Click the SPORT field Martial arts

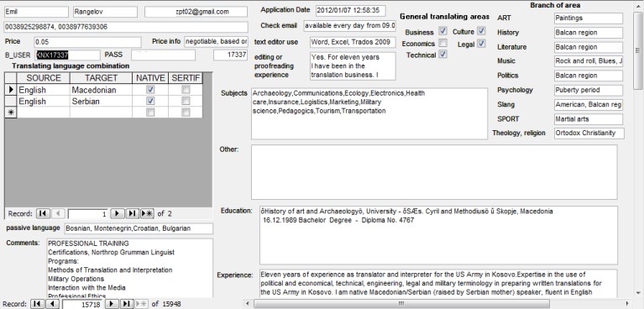(x=588, y=119)
